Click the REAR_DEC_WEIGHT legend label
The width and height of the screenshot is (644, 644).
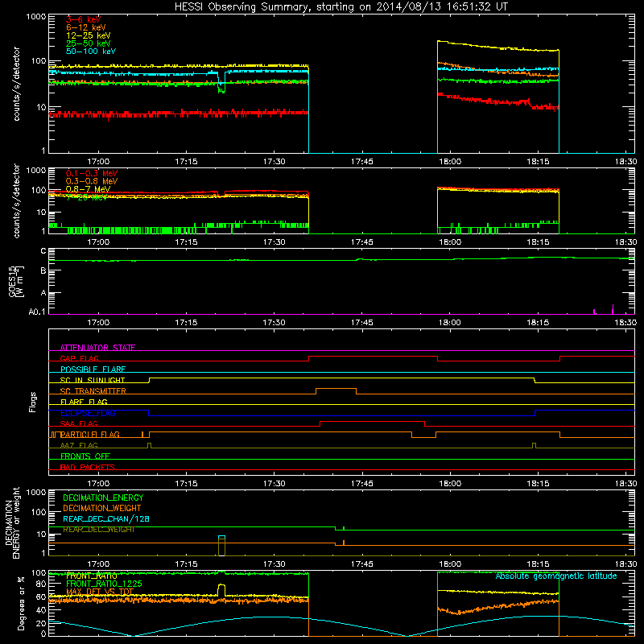tap(98, 530)
